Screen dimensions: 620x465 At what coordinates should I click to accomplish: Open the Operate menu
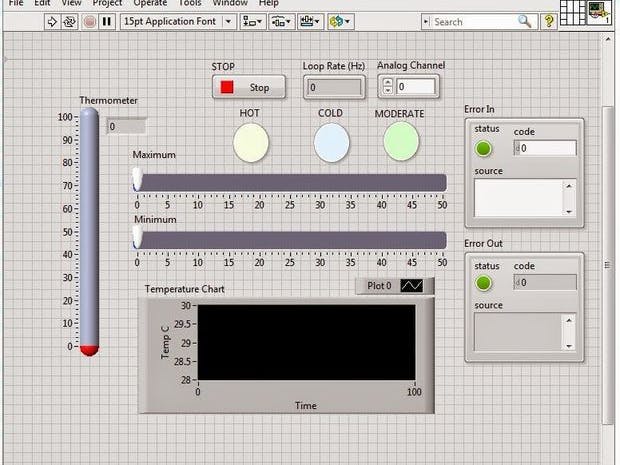point(151,3)
